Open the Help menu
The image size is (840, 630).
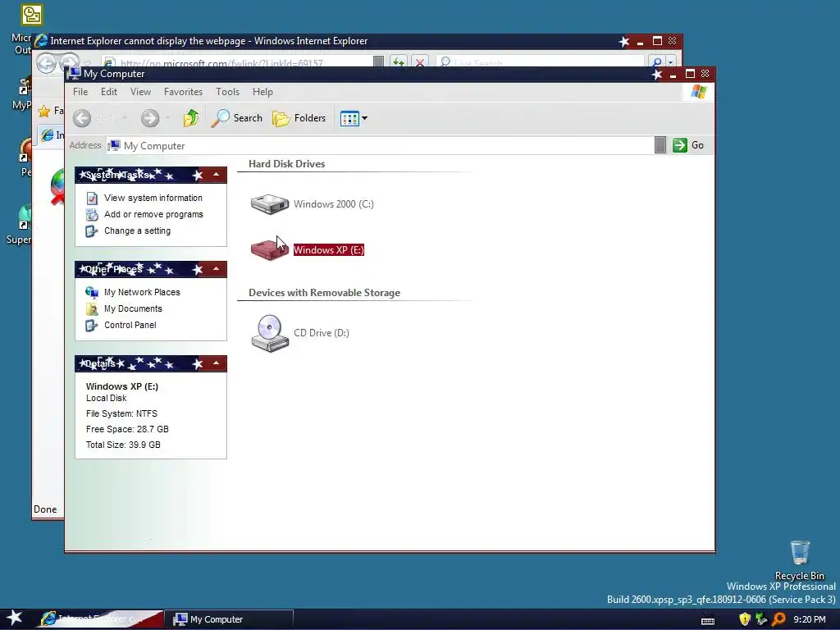262,92
